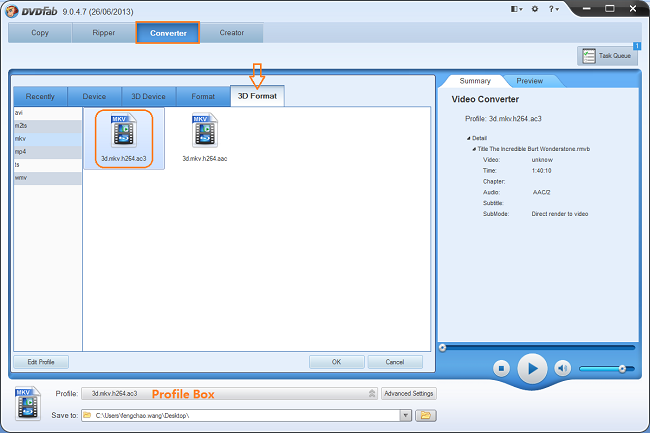Select the 3d.mkv.h264.aac profile icon
The width and height of the screenshot is (650, 433).
tap(205, 138)
